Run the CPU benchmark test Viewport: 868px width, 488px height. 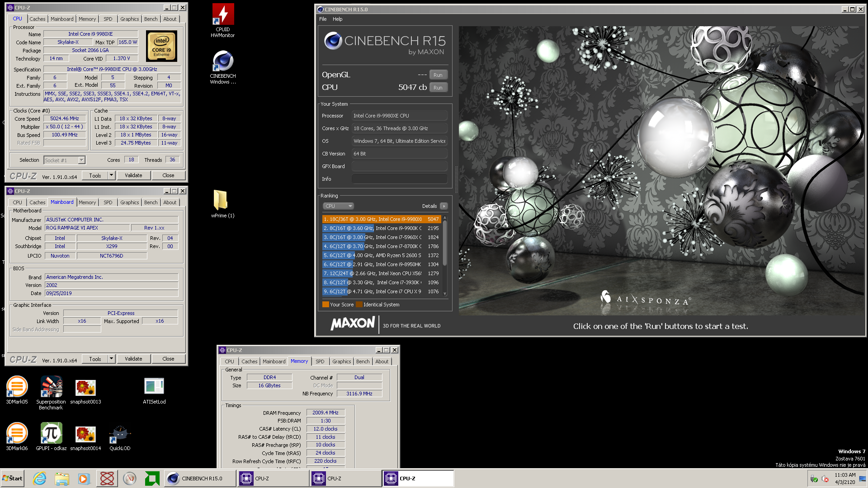pos(438,88)
